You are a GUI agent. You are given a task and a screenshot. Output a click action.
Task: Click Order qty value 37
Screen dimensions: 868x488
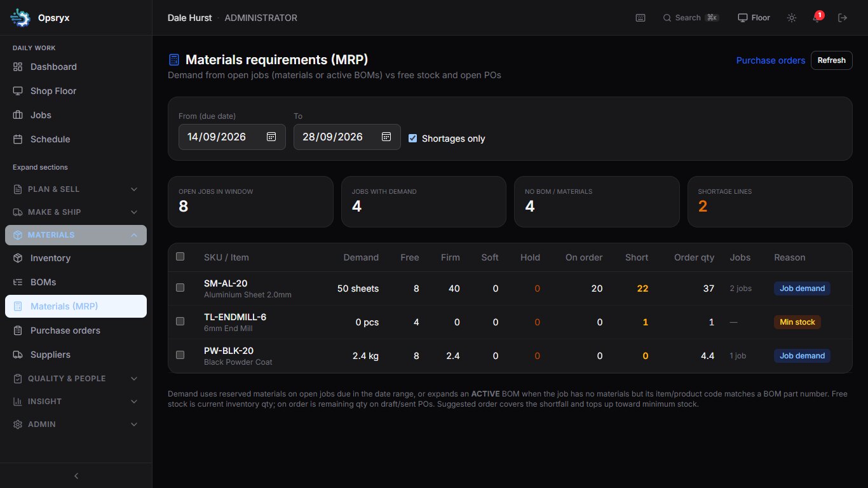click(709, 288)
